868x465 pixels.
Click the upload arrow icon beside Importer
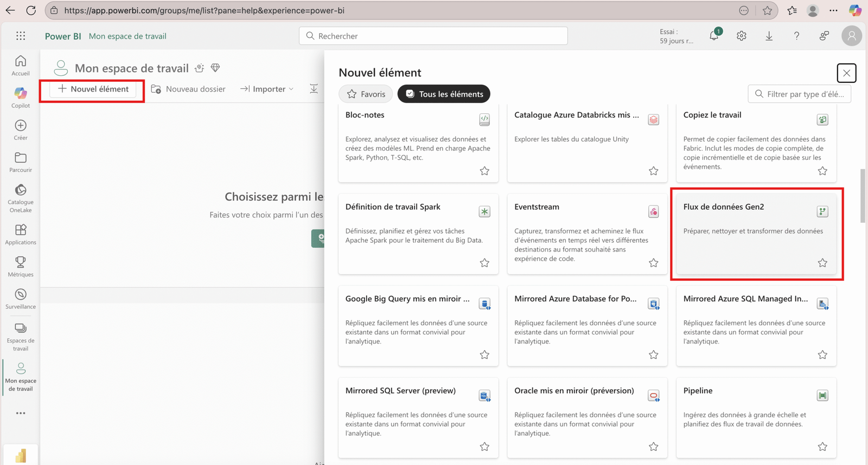click(x=314, y=89)
